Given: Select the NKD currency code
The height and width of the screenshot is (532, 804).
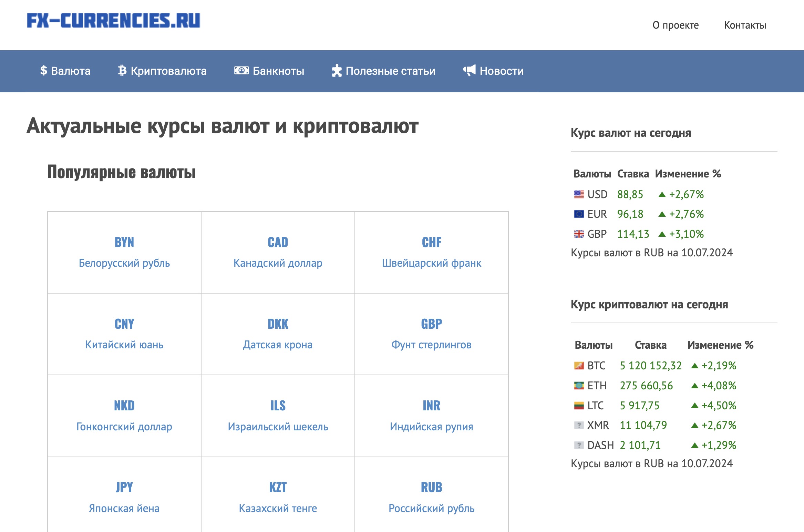Looking at the screenshot, I should (x=124, y=406).
